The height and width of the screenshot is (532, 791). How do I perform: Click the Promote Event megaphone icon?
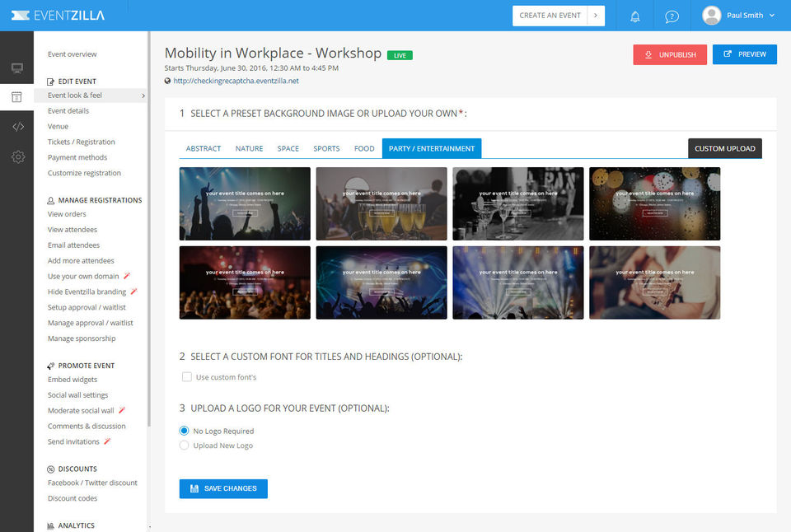50,366
